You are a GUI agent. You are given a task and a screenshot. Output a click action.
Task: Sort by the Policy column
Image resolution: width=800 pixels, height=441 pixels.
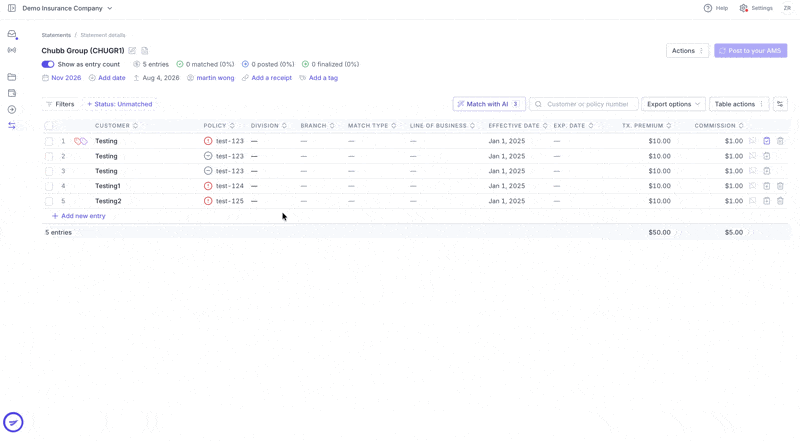point(219,126)
